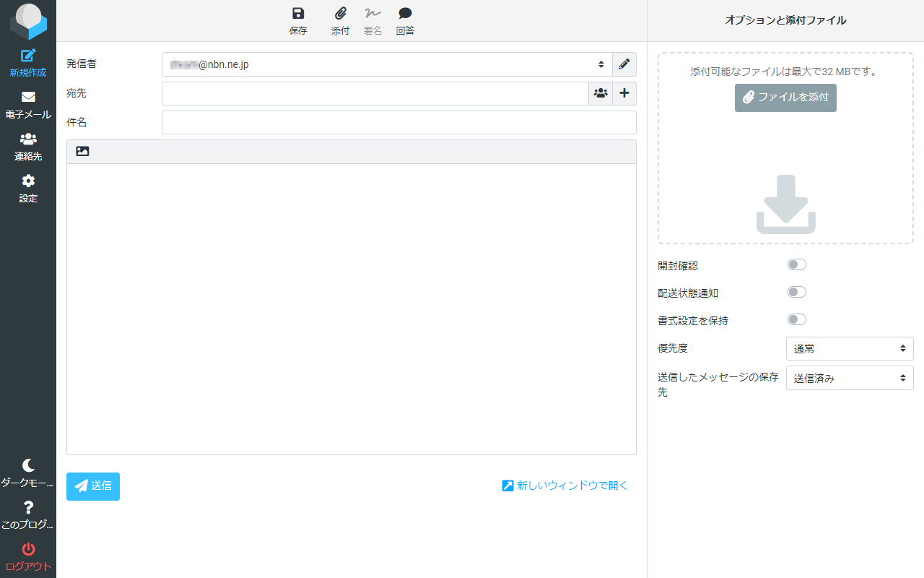The image size is (924, 578).
Task: Open 新規作成 compose in sidebar
Action: (x=28, y=63)
